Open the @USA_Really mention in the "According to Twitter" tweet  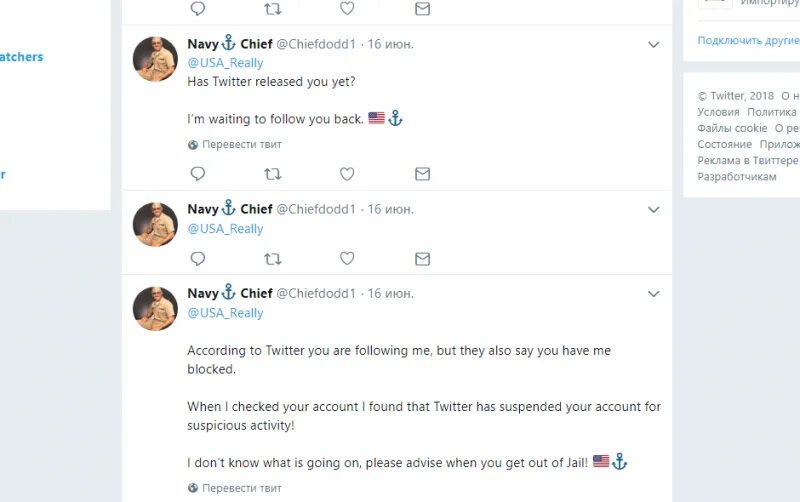225,313
